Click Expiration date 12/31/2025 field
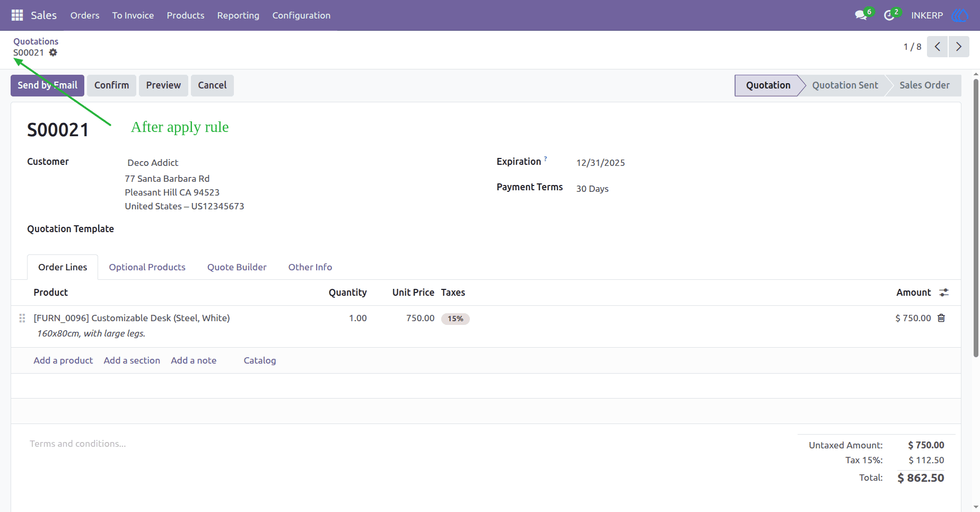Image resolution: width=980 pixels, height=512 pixels. (600, 163)
